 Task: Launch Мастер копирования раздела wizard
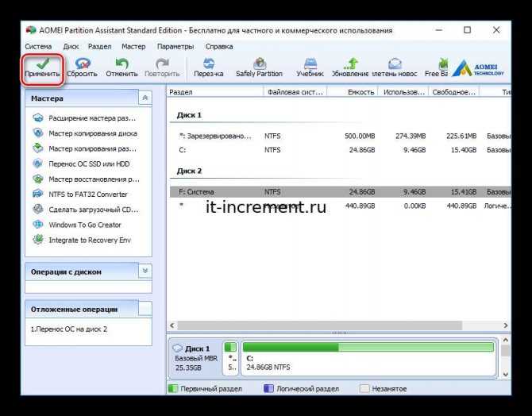(84, 148)
